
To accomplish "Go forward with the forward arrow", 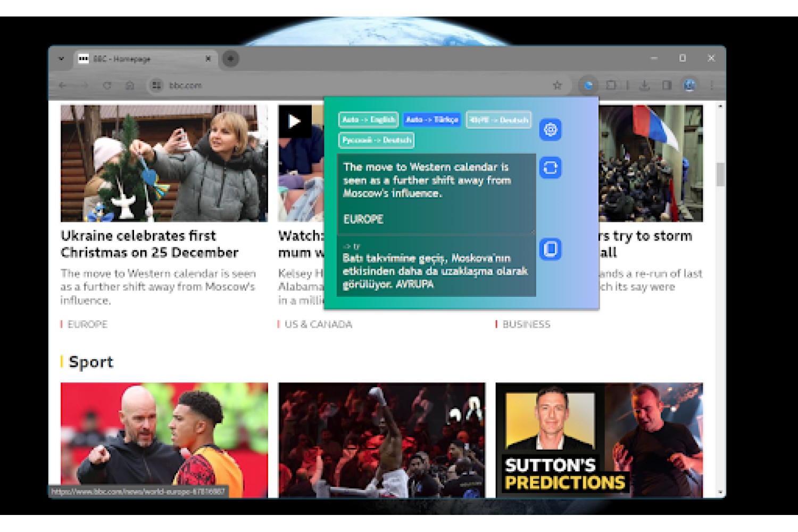I will [x=85, y=85].
